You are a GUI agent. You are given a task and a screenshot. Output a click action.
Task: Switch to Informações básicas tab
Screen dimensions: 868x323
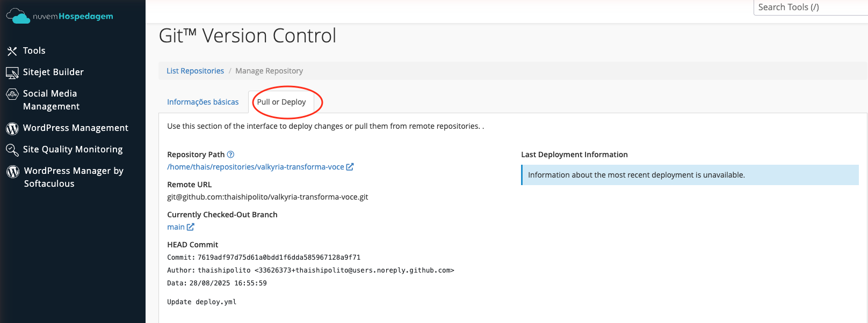pos(203,102)
